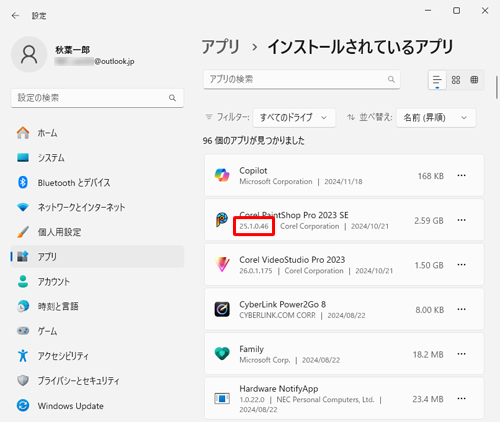The width and height of the screenshot is (500, 422).
Task: Open the user profile avatar 秋葉一郎
Action: tap(29, 54)
